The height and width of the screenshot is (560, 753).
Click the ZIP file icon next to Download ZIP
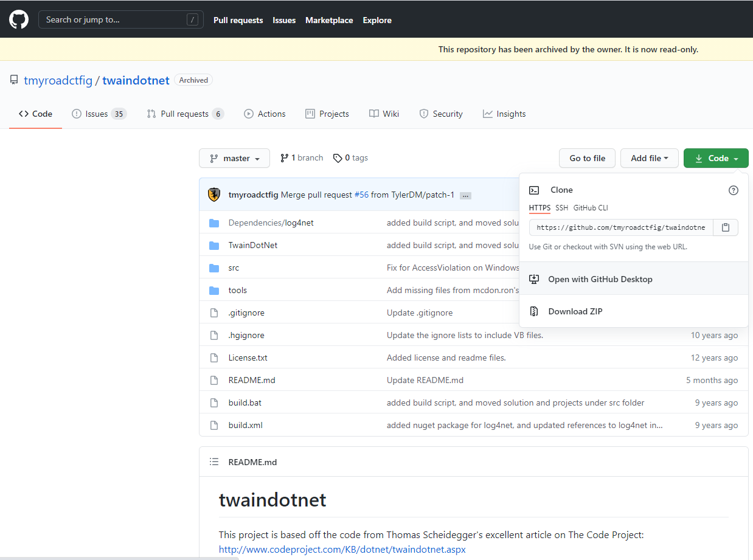click(534, 311)
